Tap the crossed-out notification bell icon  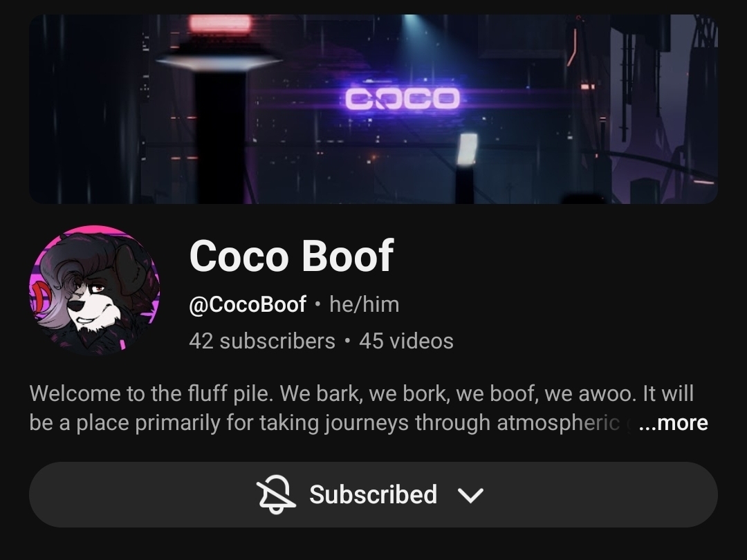276,494
